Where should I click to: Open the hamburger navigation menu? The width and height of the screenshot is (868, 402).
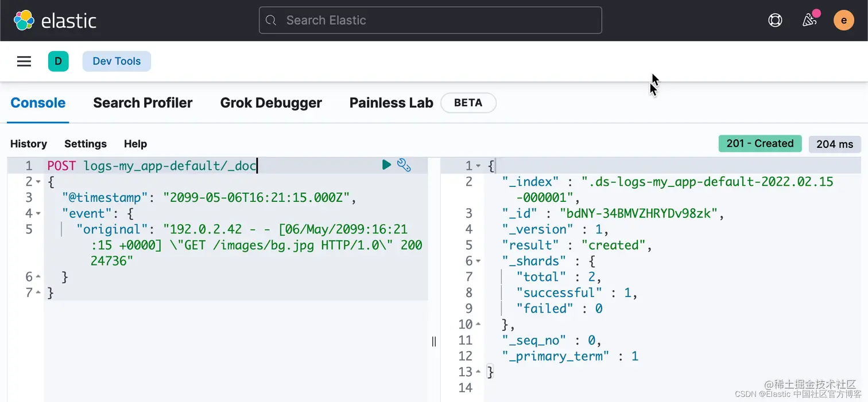click(24, 61)
